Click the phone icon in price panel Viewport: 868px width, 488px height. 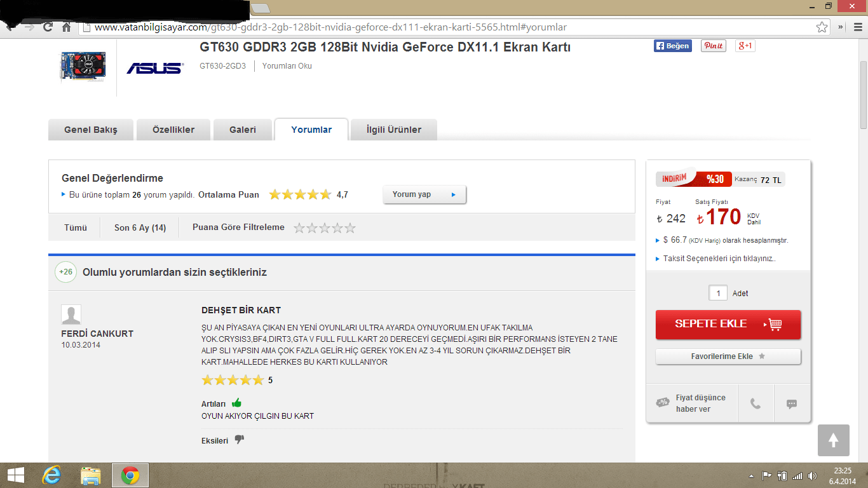pyautogui.click(x=756, y=403)
